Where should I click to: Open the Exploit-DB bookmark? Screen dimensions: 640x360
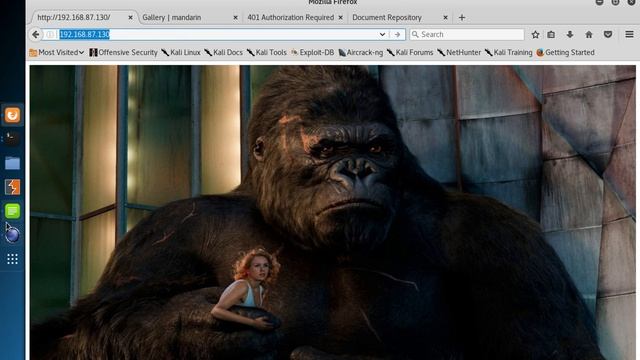pos(312,52)
